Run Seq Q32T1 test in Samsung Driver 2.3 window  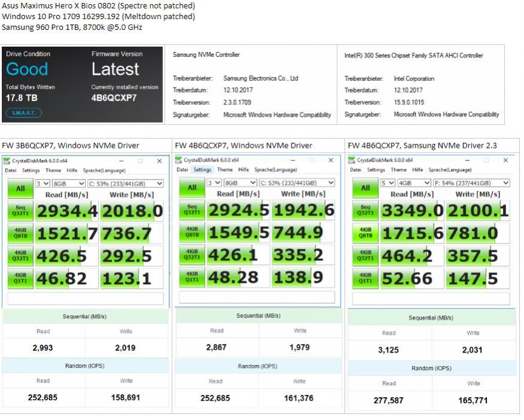(365, 211)
